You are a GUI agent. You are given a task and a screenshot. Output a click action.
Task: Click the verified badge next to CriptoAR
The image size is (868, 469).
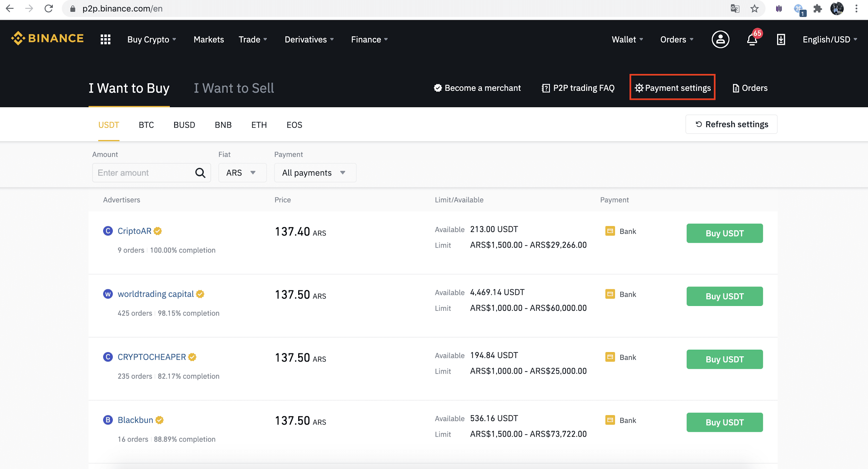tap(158, 231)
